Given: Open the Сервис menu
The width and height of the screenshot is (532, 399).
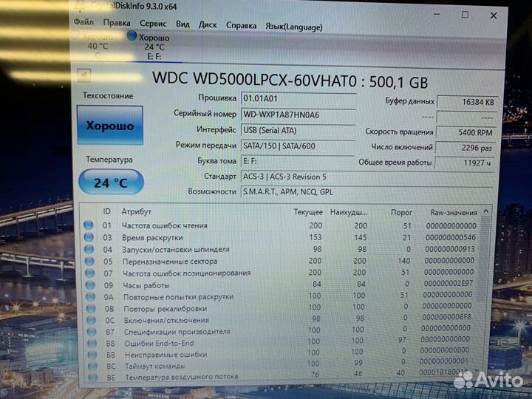Looking at the screenshot, I should click(x=153, y=24).
